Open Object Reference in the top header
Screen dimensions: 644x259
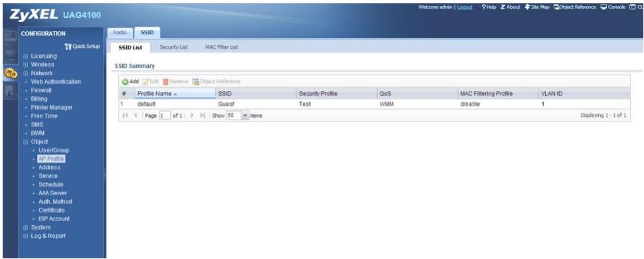[574, 7]
